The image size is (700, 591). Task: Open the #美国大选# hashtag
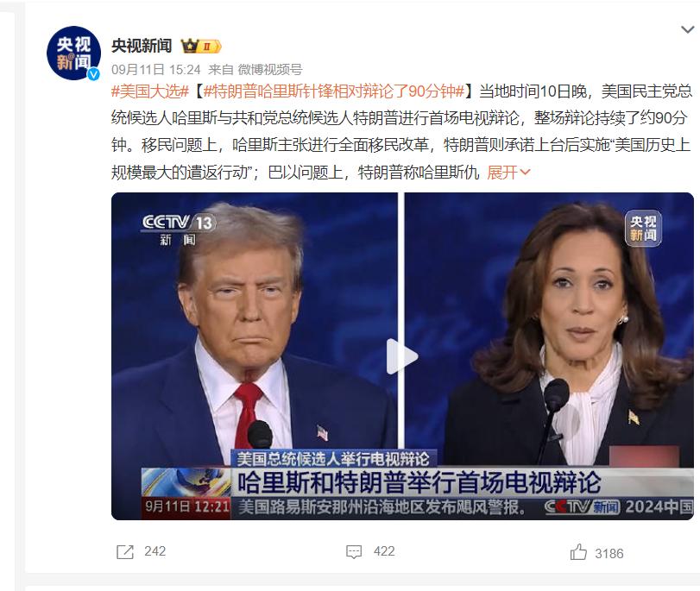pos(150,91)
